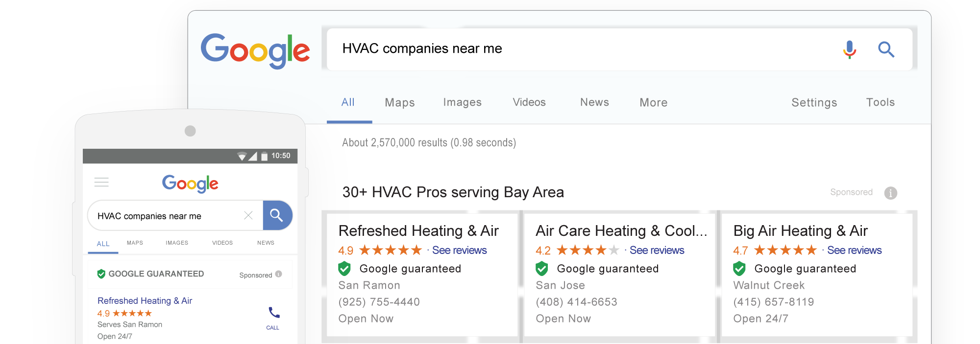The width and height of the screenshot is (980, 344).
Task: Tap the GOOGLE GUARANTEED text on phone
Action: point(156,274)
